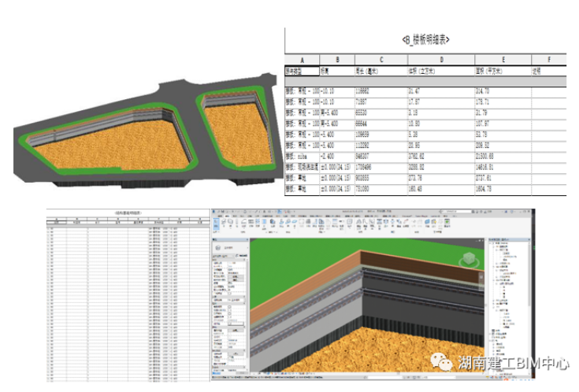
Task: Click the Set work plane ribbon icon
Action: tap(427, 224)
